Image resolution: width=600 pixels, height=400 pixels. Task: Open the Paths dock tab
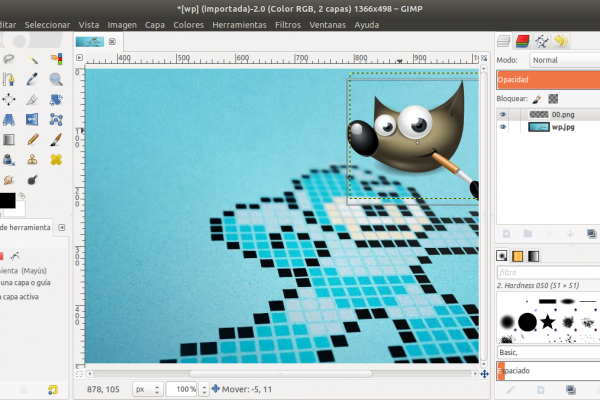point(542,41)
